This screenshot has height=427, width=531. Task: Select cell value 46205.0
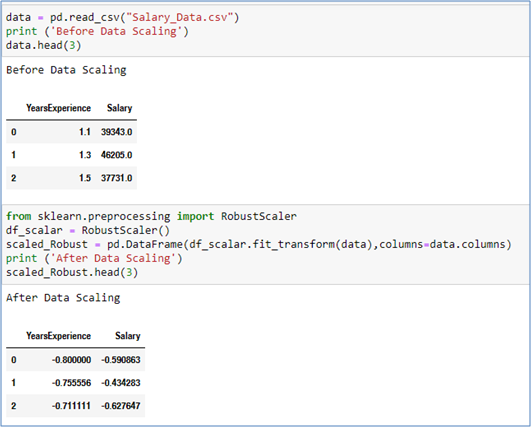pos(116,155)
